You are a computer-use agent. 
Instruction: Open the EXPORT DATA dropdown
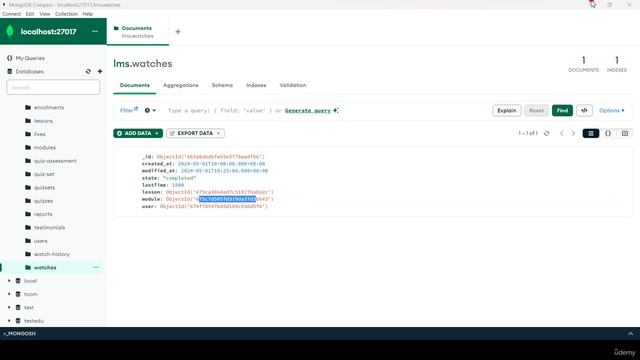click(x=196, y=133)
